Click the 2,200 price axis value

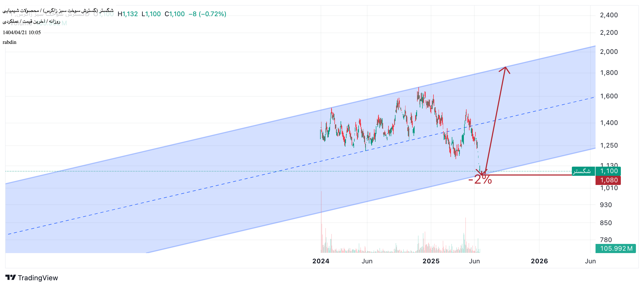(609, 33)
